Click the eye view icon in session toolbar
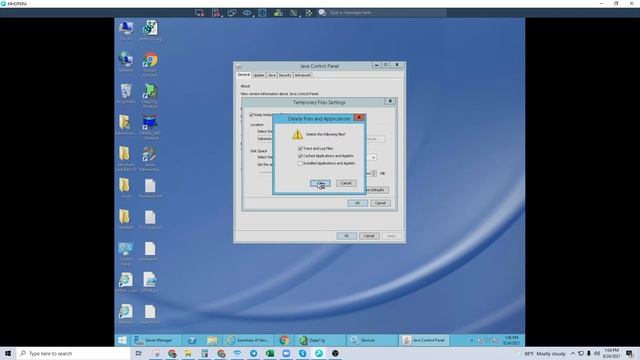Image resolution: width=640 pixels, height=360 pixels. coord(247,13)
